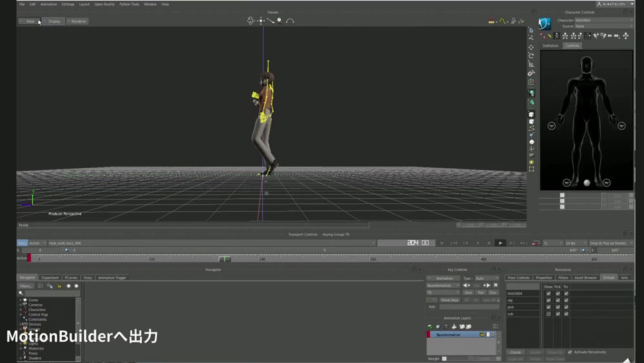The height and width of the screenshot is (363, 644).
Task: Toggle the loop playback icon
Action: point(535,243)
